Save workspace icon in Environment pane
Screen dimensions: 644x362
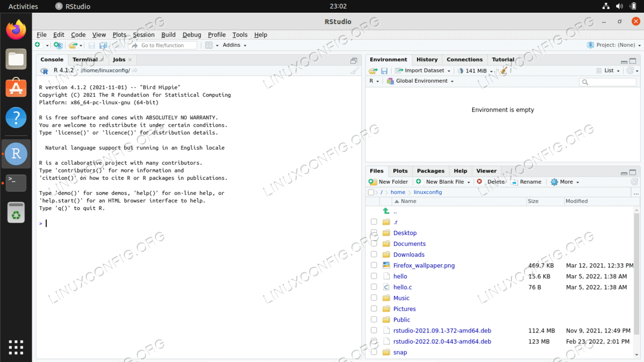(x=384, y=70)
